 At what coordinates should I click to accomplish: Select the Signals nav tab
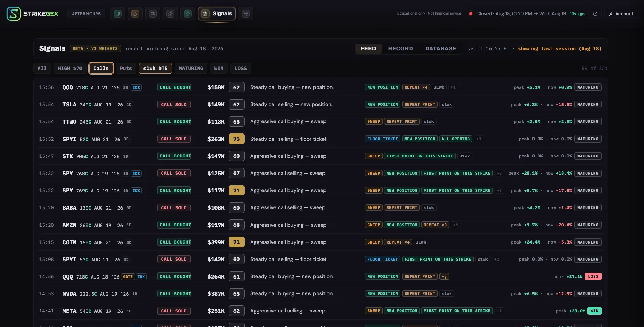[x=217, y=14]
